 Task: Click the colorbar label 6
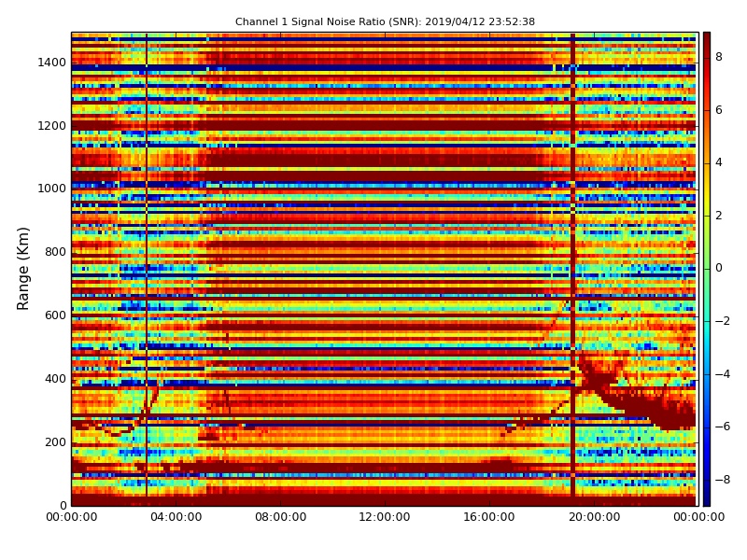pos(718,110)
